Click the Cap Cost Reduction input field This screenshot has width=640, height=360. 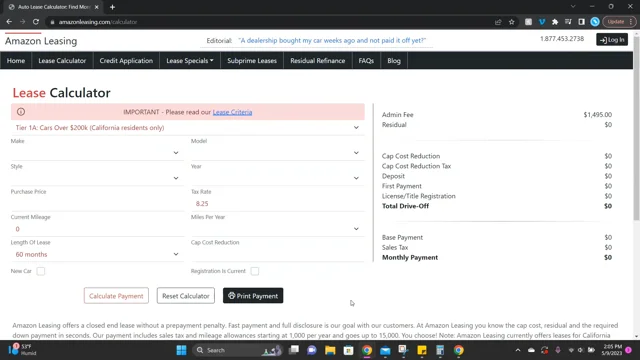coord(278,254)
